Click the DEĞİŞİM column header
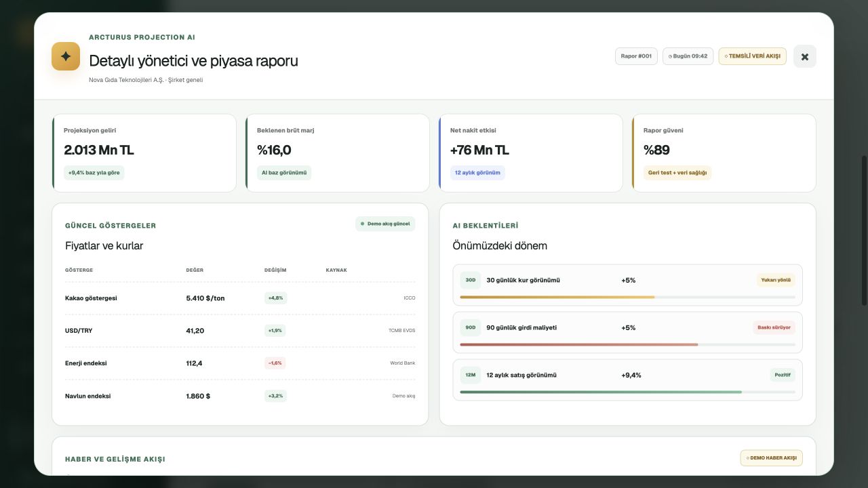Viewport: 868px width, 488px height. (x=275, y=270)
